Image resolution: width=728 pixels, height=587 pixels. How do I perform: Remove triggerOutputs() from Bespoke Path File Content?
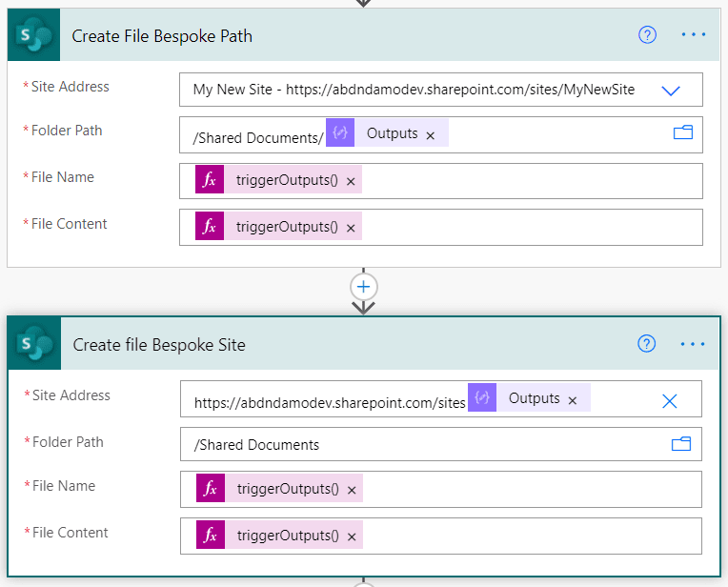point(351,228)
